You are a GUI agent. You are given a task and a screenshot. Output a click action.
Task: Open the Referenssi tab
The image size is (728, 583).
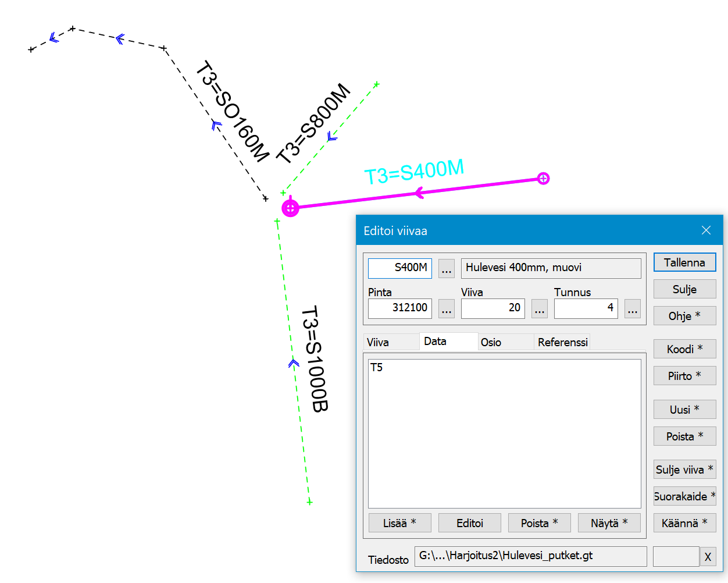[x=562, y=342]
